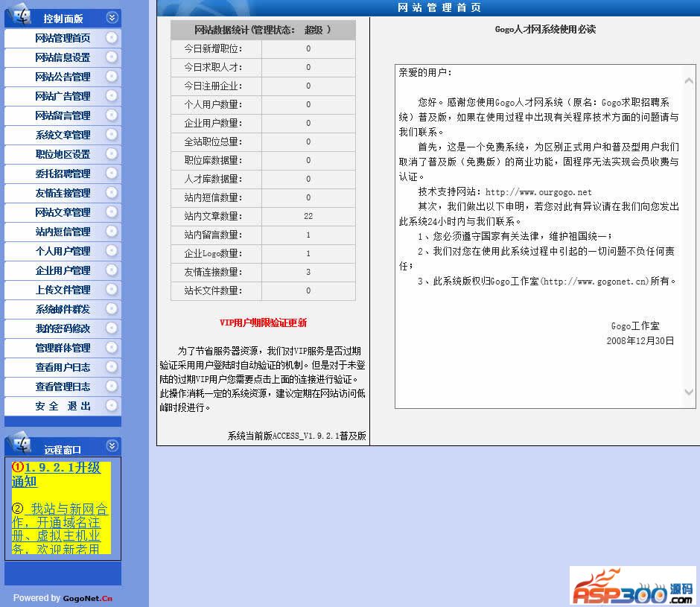Collapse the 远程窗口 panel chevron
This screenshot has width=700, height=607.
112,445
